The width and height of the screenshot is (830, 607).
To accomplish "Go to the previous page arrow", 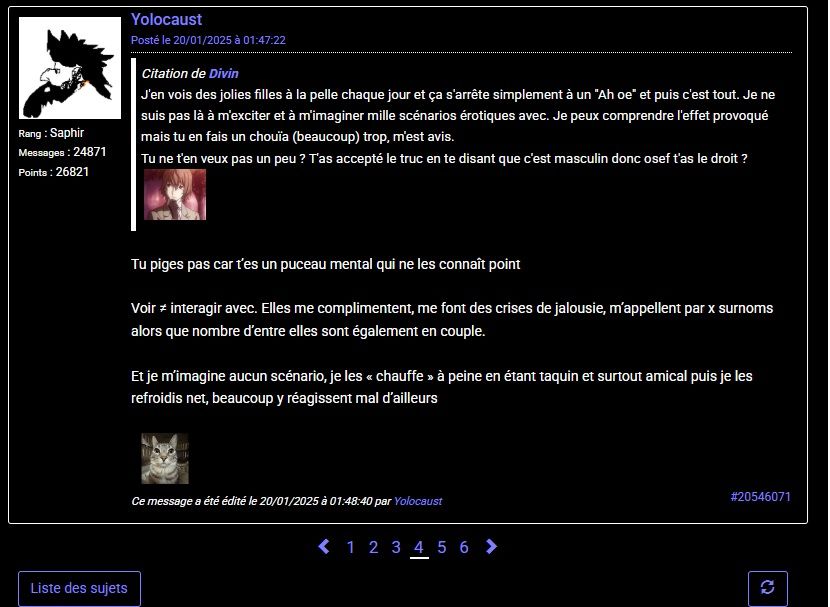I will tap(324, 547).
